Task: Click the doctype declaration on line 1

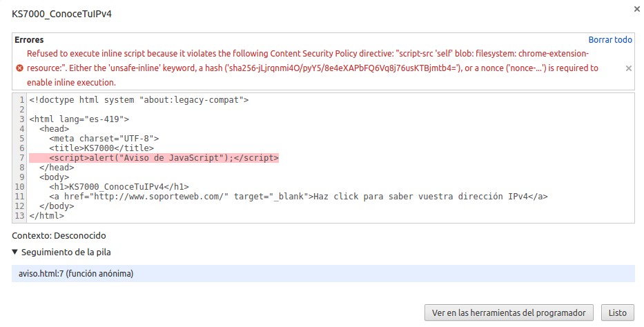Action: point(139,100)
